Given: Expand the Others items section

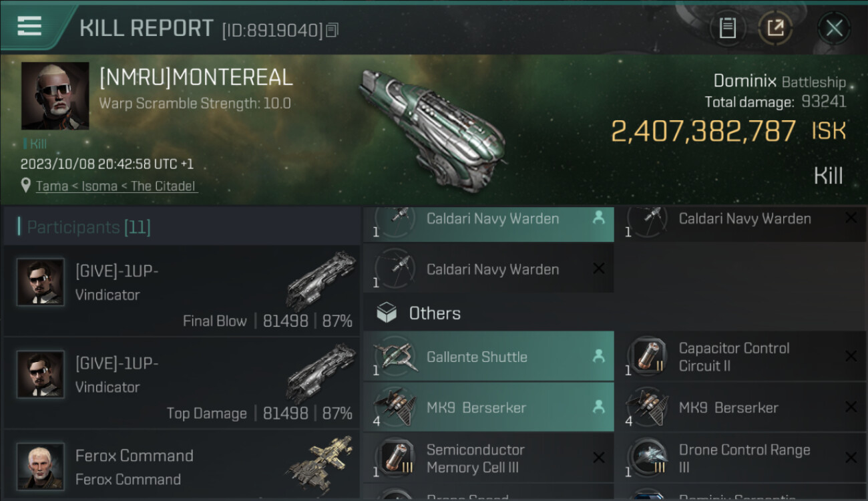Looking at the screenshot, I should click(435, 313).
